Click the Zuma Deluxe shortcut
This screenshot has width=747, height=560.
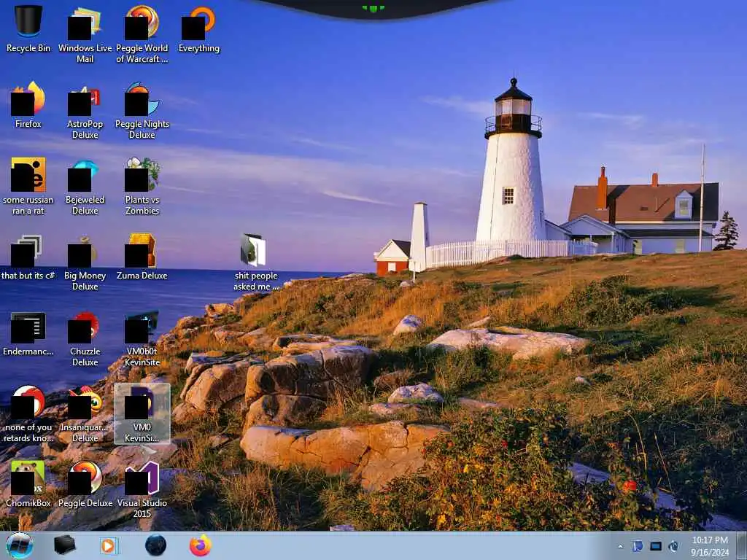[x=142, y=257]
